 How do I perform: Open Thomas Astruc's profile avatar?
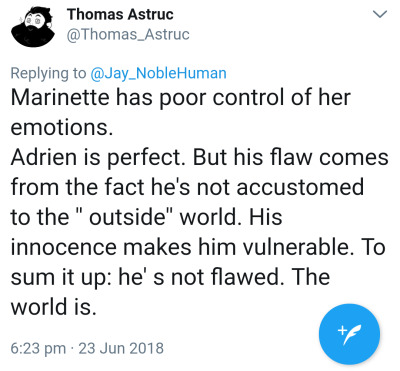point(33,26)
